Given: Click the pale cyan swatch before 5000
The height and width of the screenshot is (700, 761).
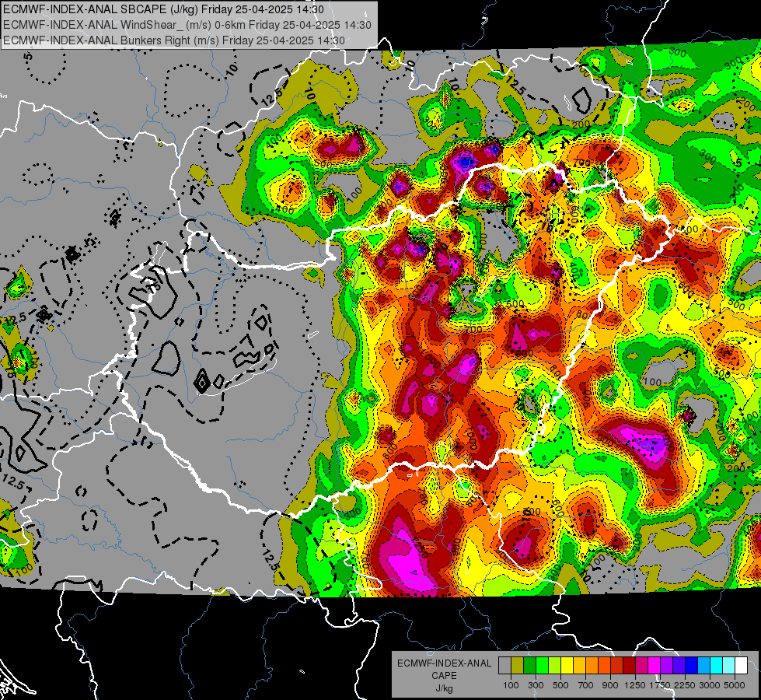Looking at the screenshot, I should point(729,666).
